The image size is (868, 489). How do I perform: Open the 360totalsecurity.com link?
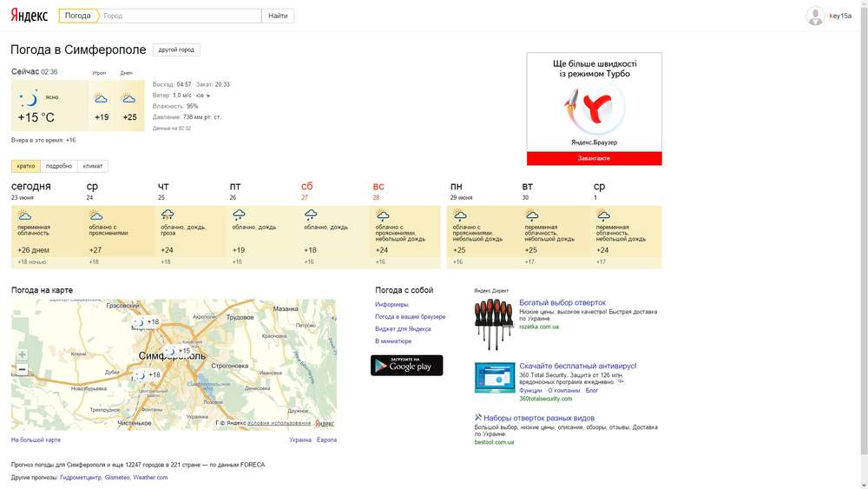coord(545,398)
